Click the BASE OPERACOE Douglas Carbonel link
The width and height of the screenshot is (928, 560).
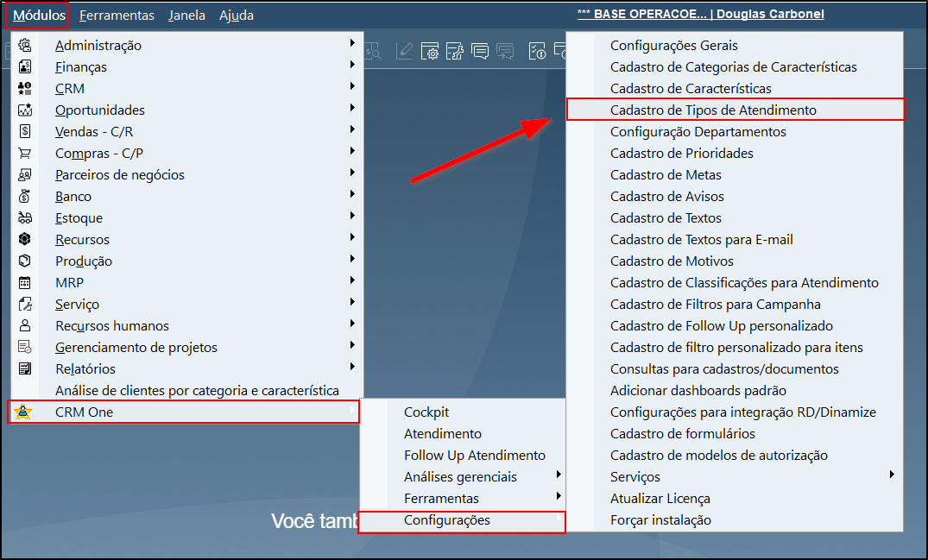click(700, 15)
